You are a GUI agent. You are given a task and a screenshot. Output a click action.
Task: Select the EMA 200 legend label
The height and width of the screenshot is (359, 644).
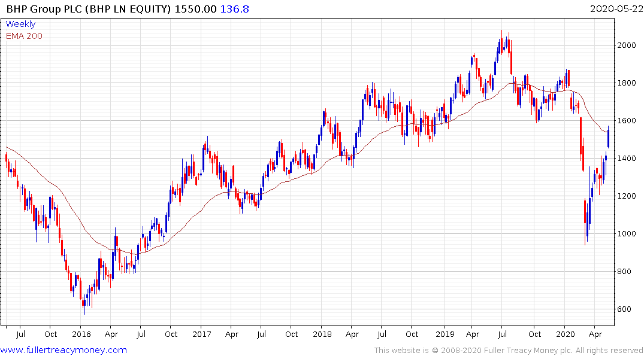[24, 36]
